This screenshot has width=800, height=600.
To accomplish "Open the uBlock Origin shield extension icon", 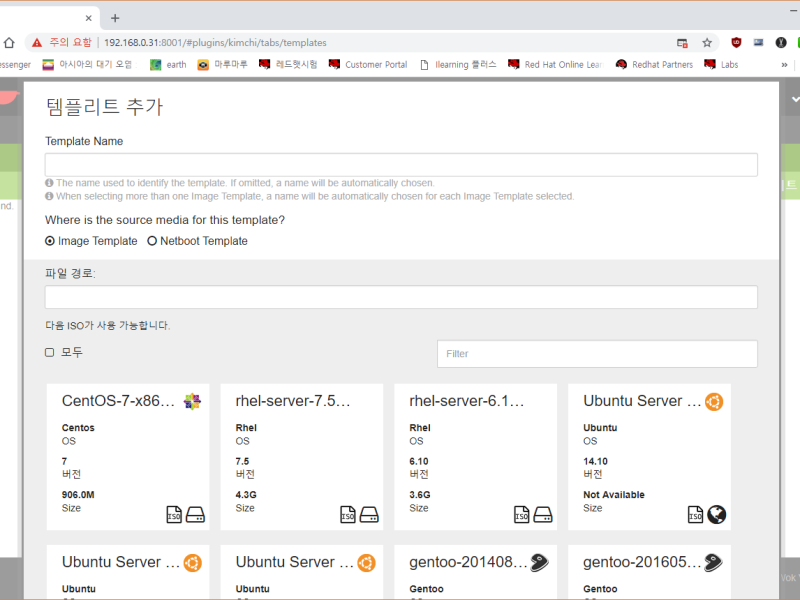I will [x=736, y=43].
